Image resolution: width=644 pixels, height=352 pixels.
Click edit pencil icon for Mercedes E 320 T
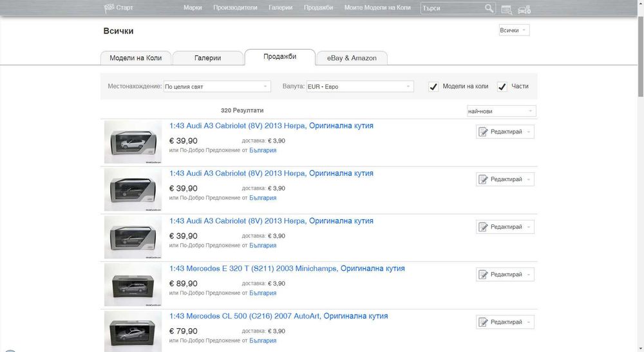484,275
